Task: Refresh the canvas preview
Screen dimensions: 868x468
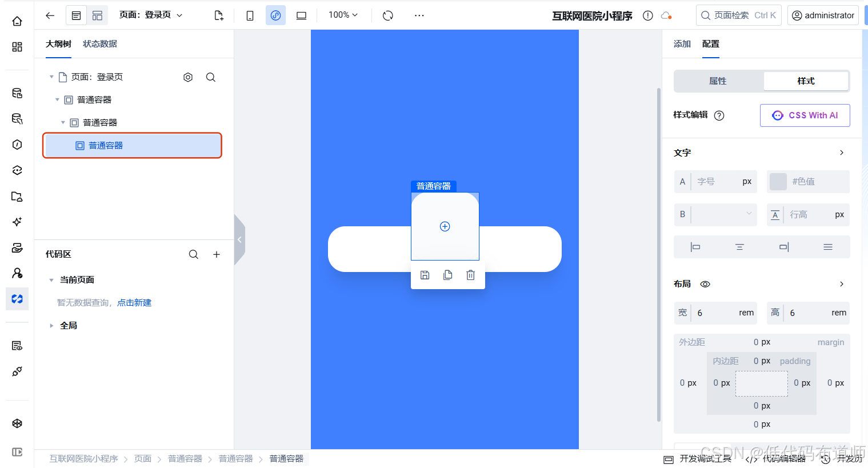Action: [388, 15]
